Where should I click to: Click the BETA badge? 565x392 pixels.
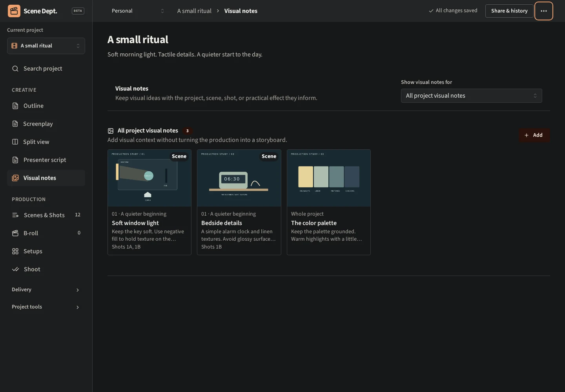point(78,11)
